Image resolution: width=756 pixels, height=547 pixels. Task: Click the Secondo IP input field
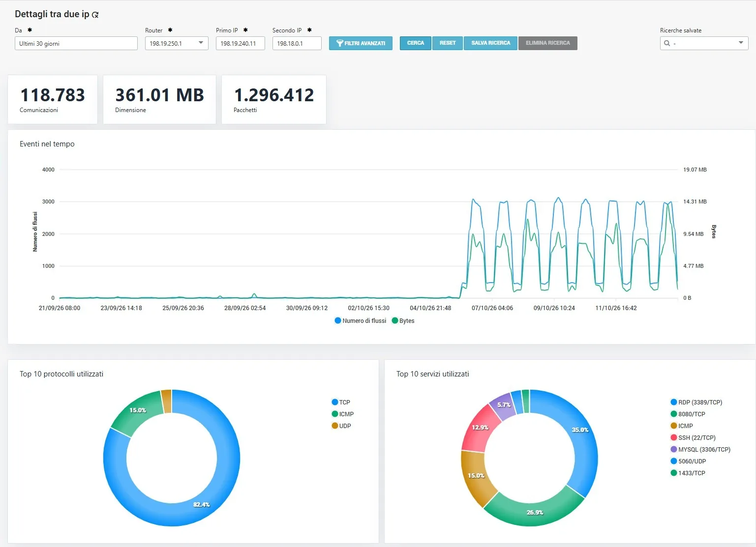297,43
